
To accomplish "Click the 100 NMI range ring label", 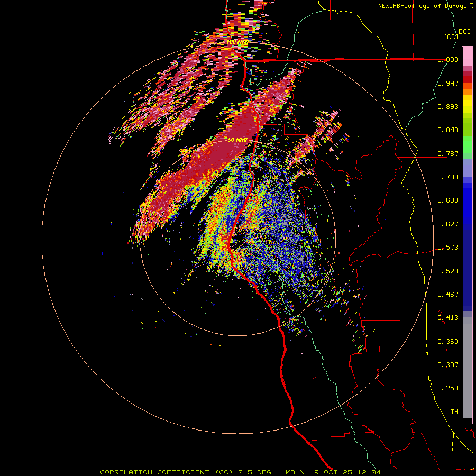I will [x=237, y=42].
